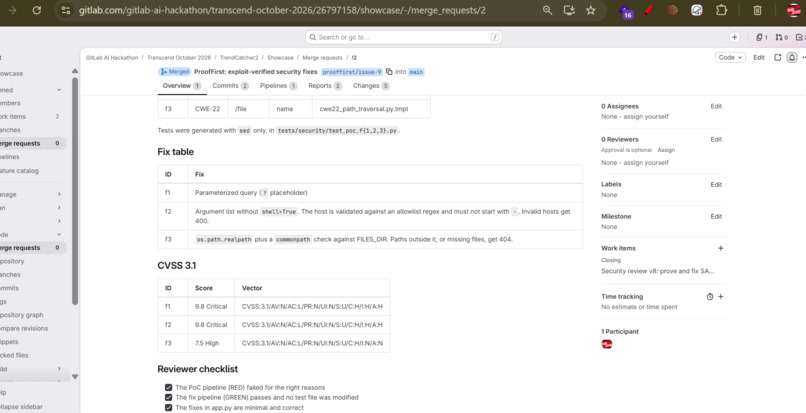Open the main target branch link
Viewport: 806px width, 413px height.
[416, 72]
